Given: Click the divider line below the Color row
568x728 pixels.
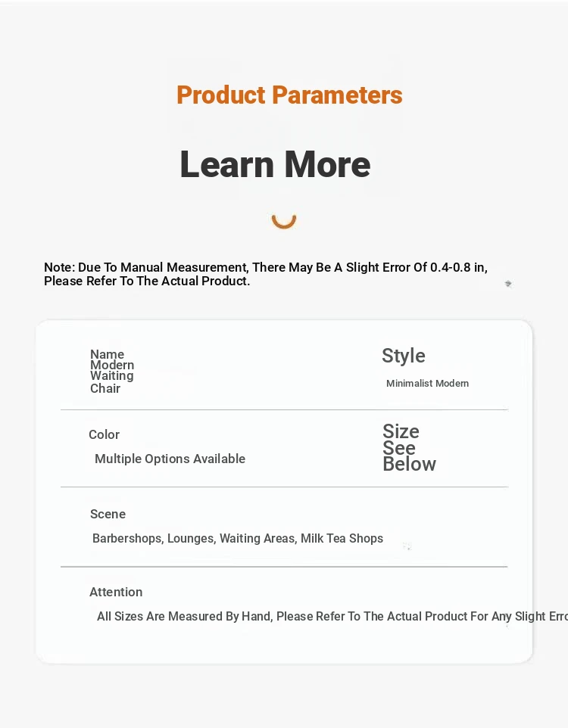Looking at the screenshot, I should [284, 487].
